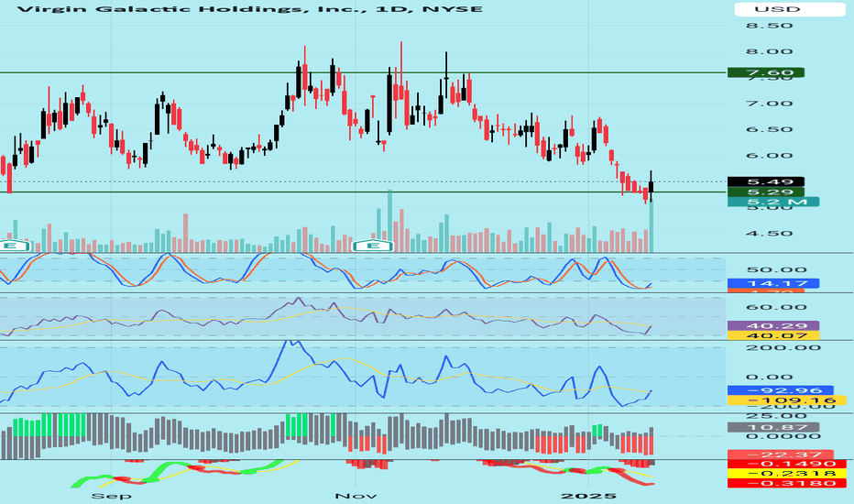Click the 50.00 stochastic axis label
This screenshot has width=854, height=504.
point(776,270)
